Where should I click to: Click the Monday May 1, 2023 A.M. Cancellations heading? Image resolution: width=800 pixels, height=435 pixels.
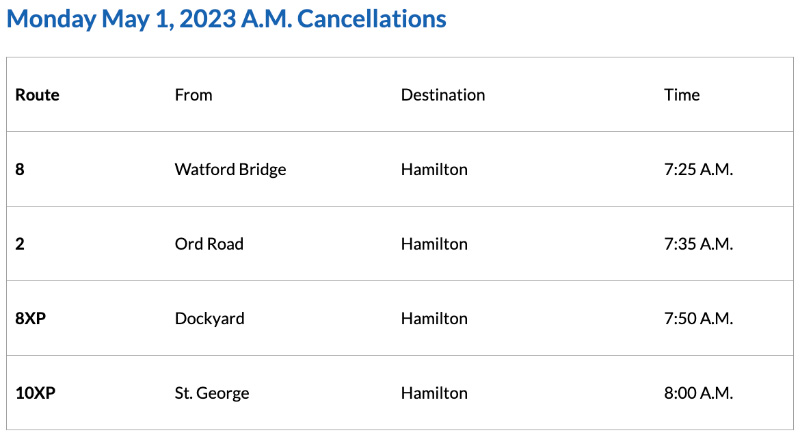click(227, 19)
